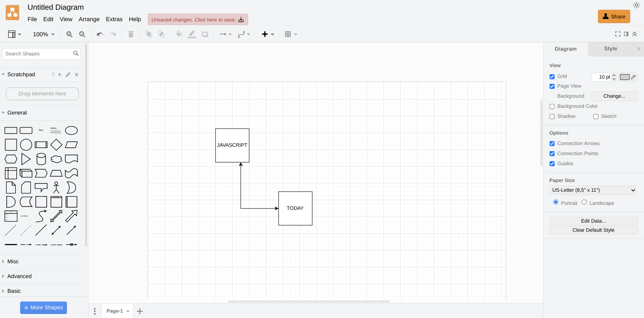Select the triangle shape in General
The width and height of the screenshot is (644, 318).
point(26,159)
